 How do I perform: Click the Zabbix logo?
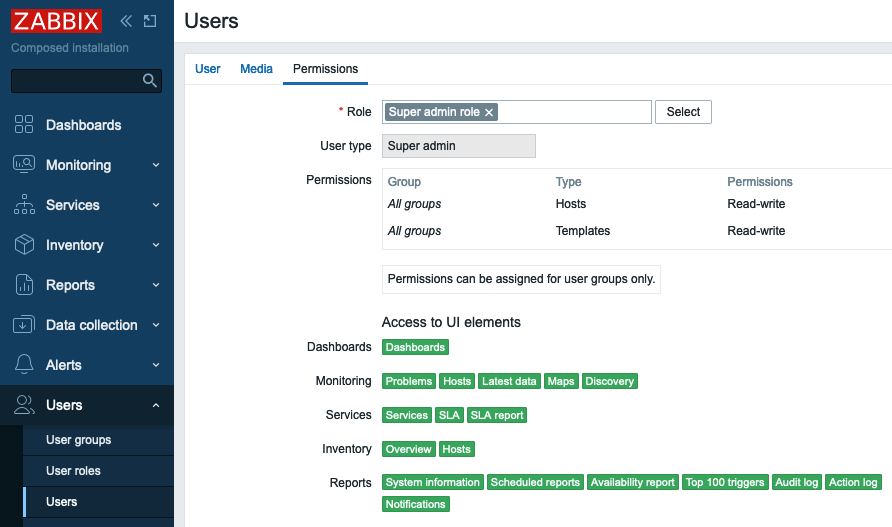tap(56, 21)
